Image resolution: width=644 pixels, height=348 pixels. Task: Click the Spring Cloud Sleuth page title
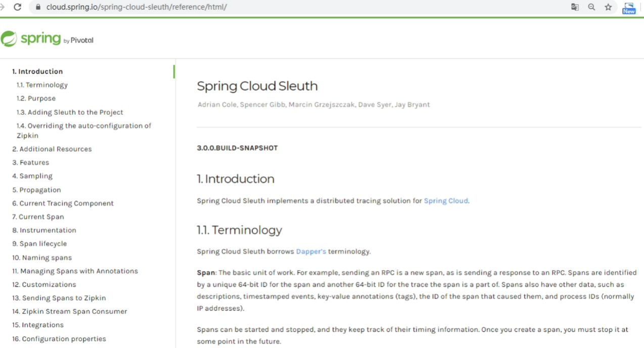coord(257,86)
